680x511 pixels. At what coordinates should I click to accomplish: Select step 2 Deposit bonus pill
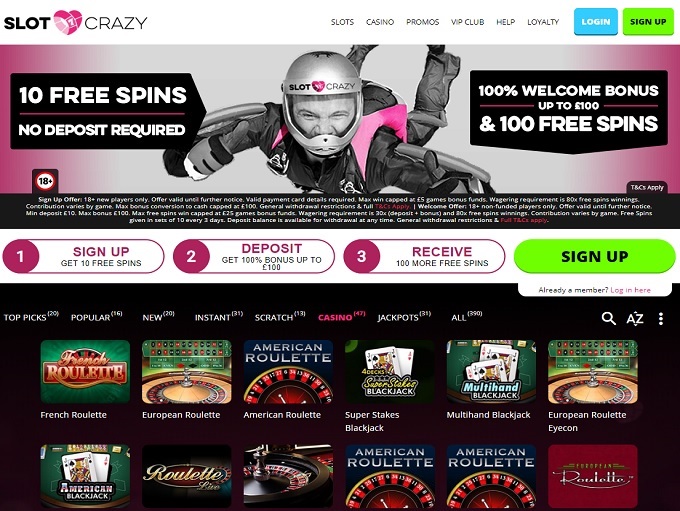pyautogui.click(x=254, y=256)
